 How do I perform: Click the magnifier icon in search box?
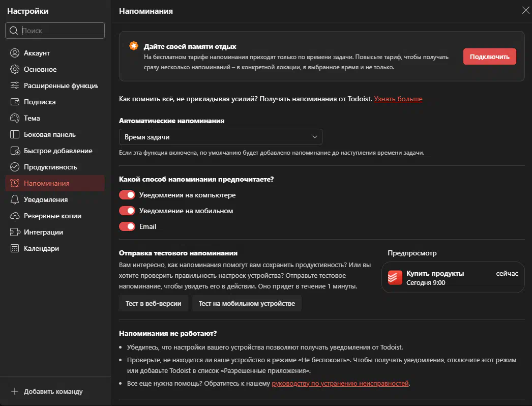click(x=14, y=31)
